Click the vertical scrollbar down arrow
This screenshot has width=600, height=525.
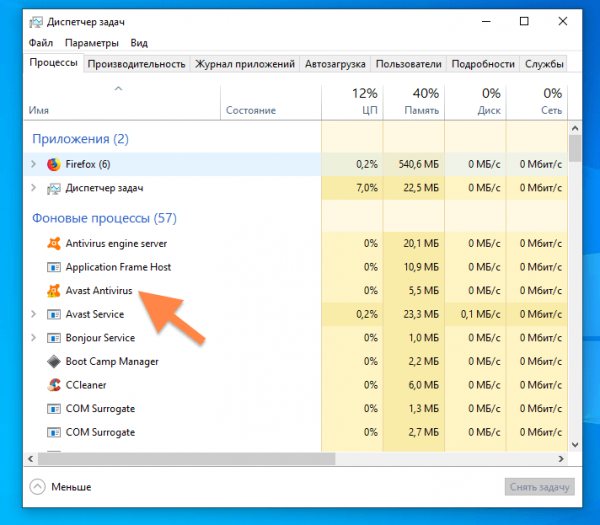(x=575, y=445)
